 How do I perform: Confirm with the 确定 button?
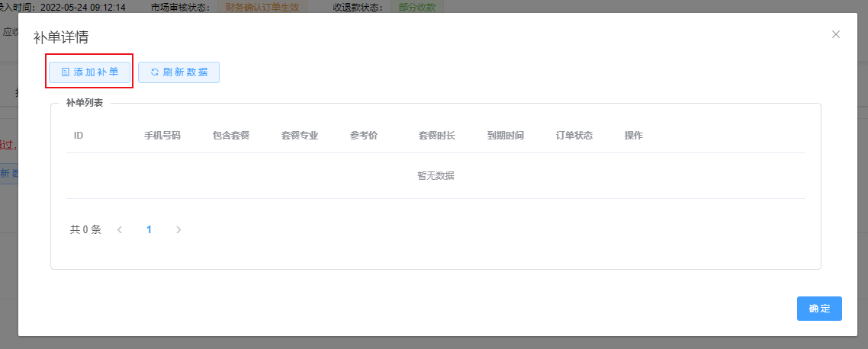[819, 309]
